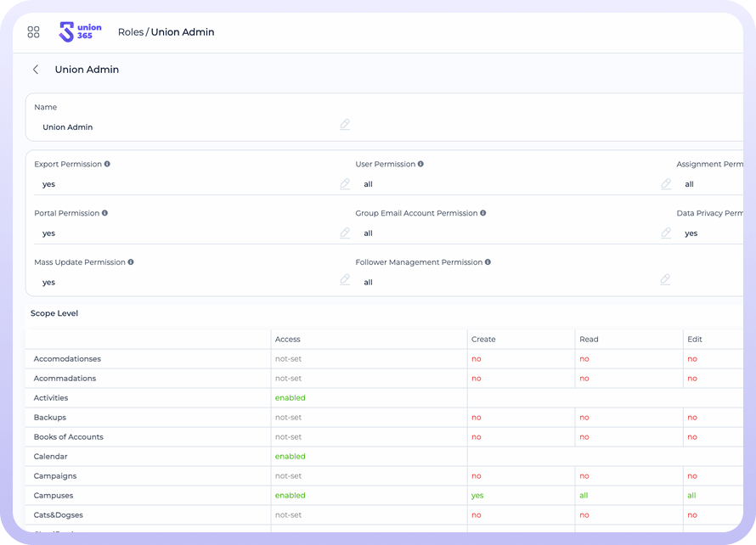Go back using the left chevron arrow
The image size is (756, 545).
tap(36, 70)
